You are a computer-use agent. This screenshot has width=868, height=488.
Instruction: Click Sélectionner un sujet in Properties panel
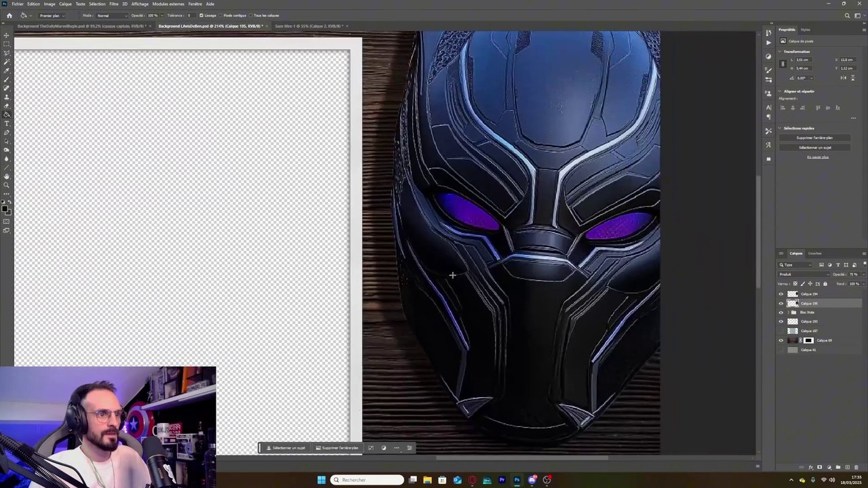814,148
